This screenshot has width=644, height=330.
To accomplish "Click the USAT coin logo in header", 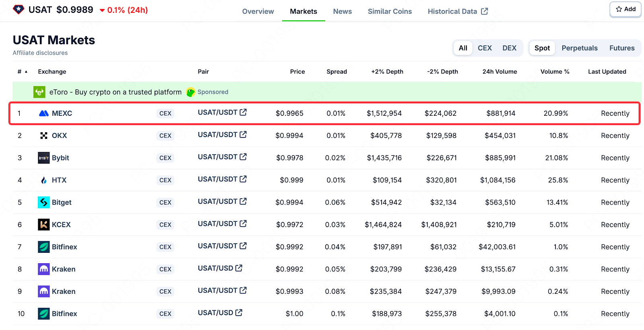I will [x=19, y=10].
